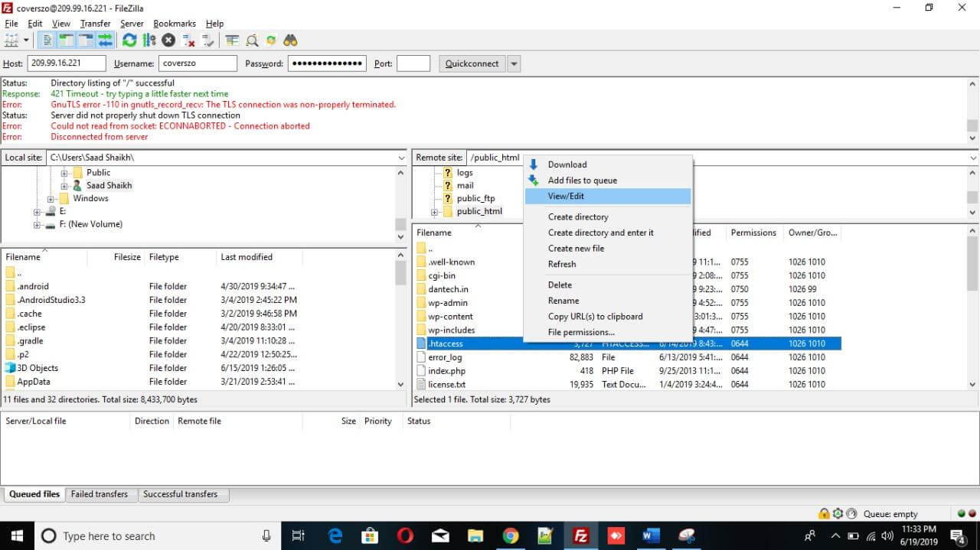Open the Quickconnect history dropdown
Image resolution: width=980 pixels, height=550 pixels.
(x=514, y=63)
